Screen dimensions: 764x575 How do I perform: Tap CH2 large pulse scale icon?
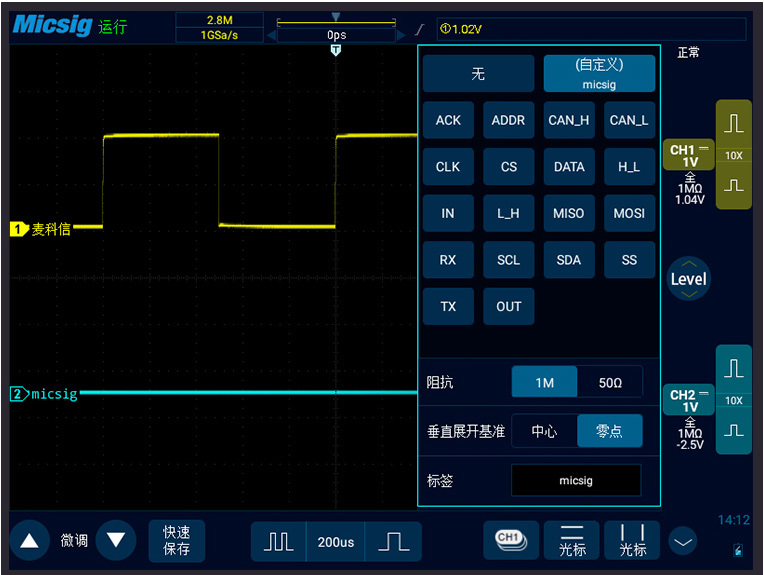733,368
